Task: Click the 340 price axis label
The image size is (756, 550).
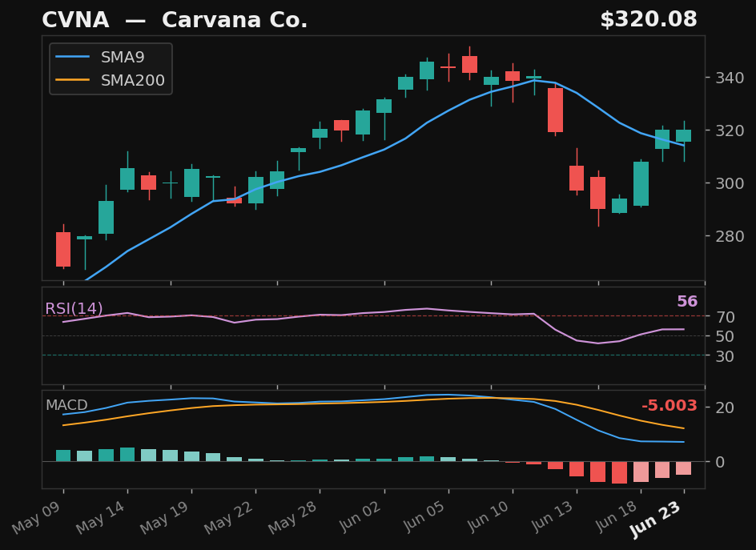Action: tap(730, 78)
